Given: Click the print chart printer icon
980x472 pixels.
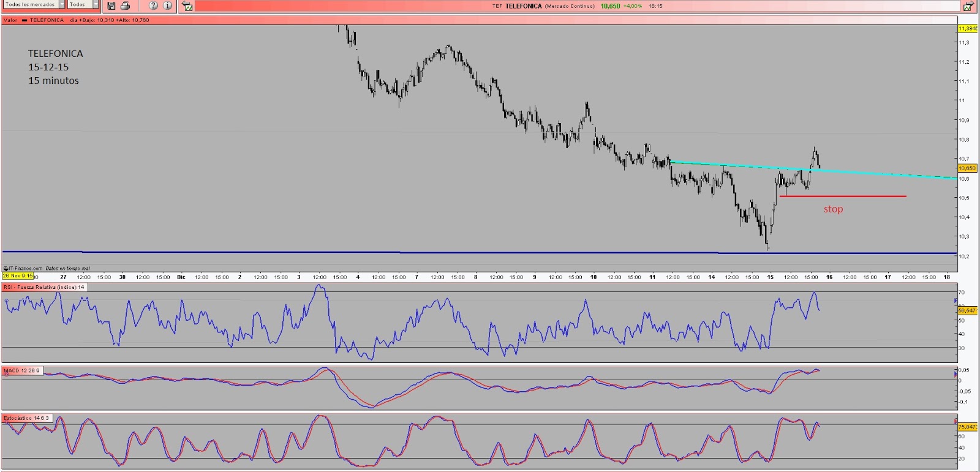Looking at the screenshot, I should [x=126, y=6].
